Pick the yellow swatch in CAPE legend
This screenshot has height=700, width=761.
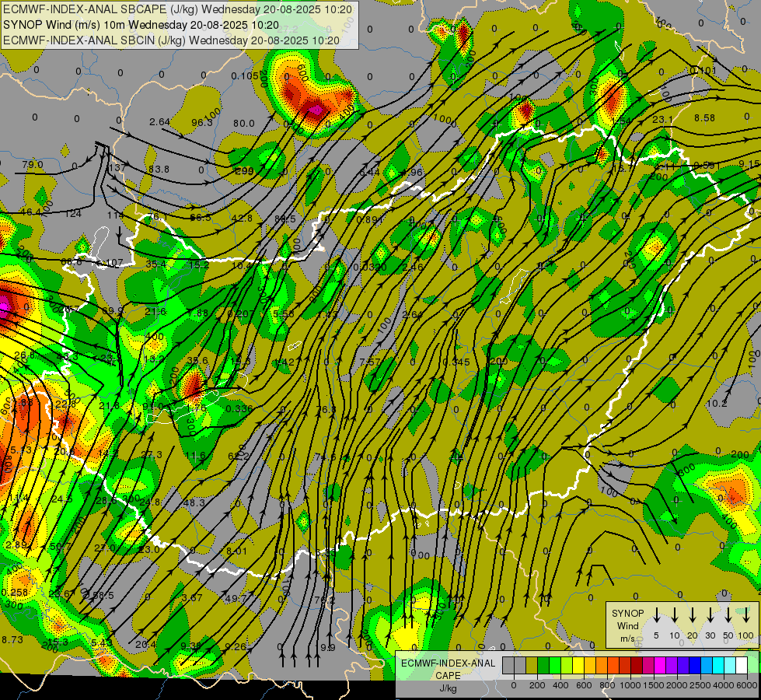(578, 666)
